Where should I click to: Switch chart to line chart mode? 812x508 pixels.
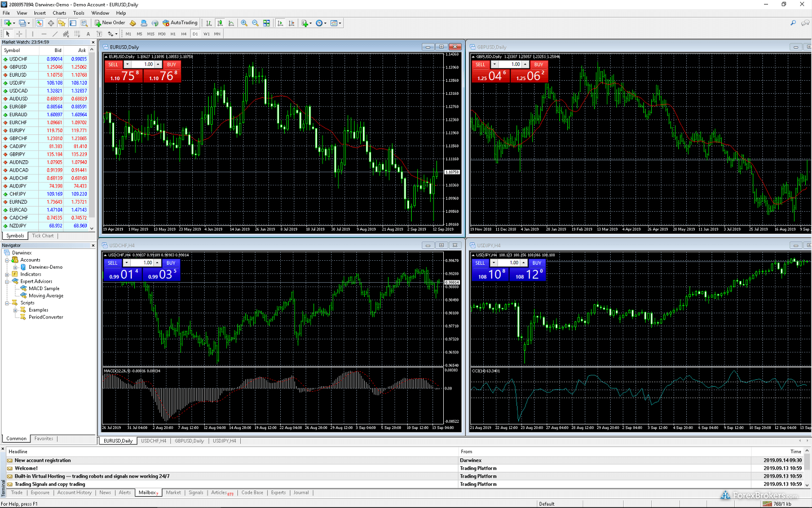point(231,23)
